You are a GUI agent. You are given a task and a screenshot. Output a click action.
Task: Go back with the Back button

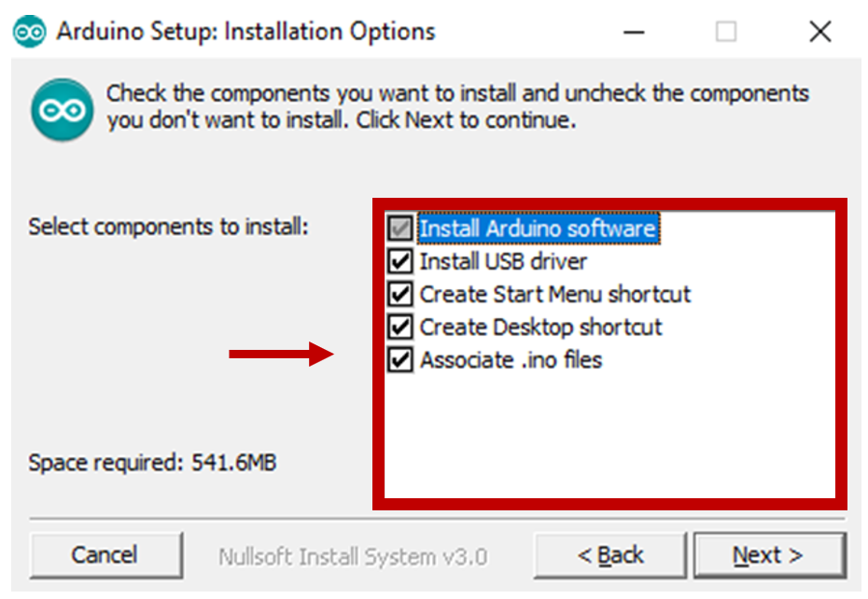point(610,556)
